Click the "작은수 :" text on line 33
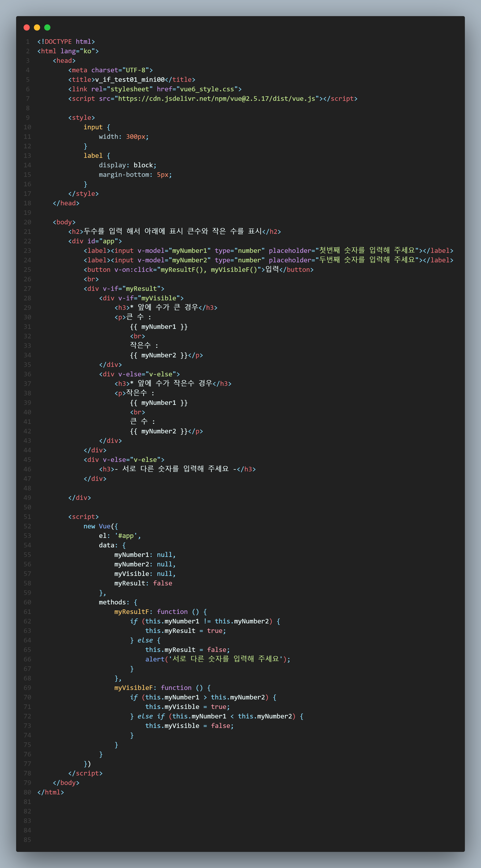The width and height of the screenshot is (481, 868). click(144, 345)
